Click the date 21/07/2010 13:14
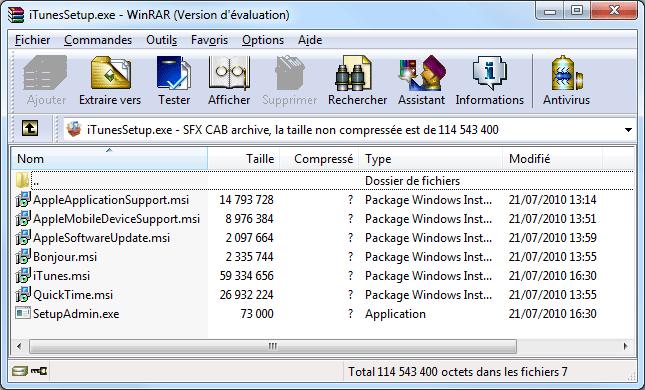645x390 pixels. point(552,200)
